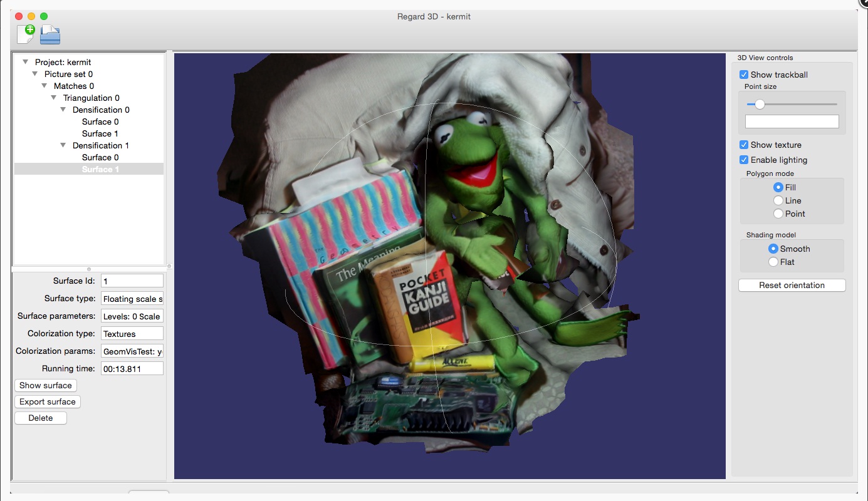
Task: Click the "Polygon mode" label
Action: coord(770,173)
